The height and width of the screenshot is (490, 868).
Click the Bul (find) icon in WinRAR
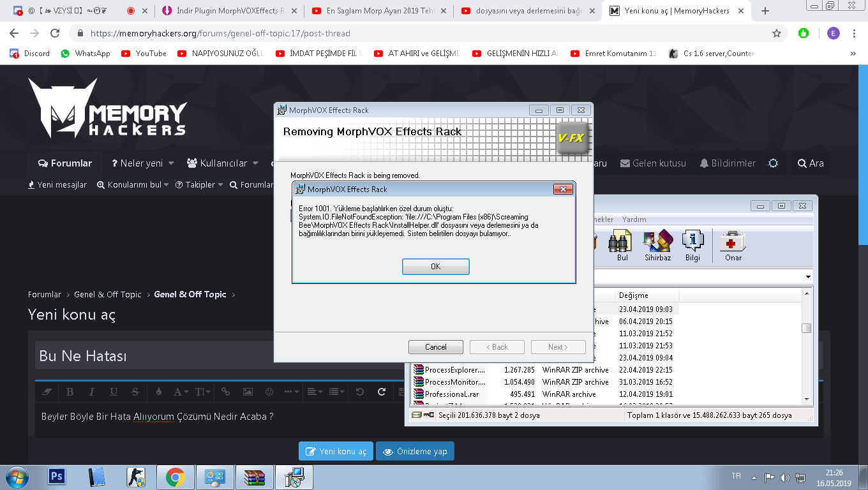coord(622,246)
